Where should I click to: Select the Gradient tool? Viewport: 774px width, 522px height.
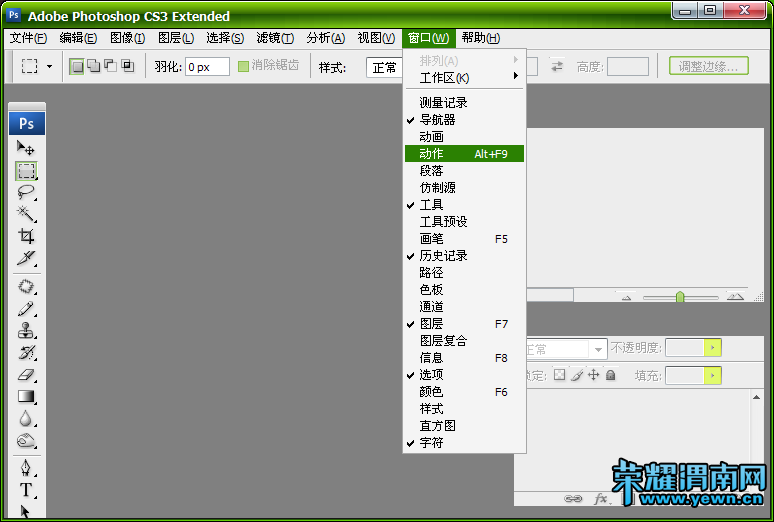(26, 397)
